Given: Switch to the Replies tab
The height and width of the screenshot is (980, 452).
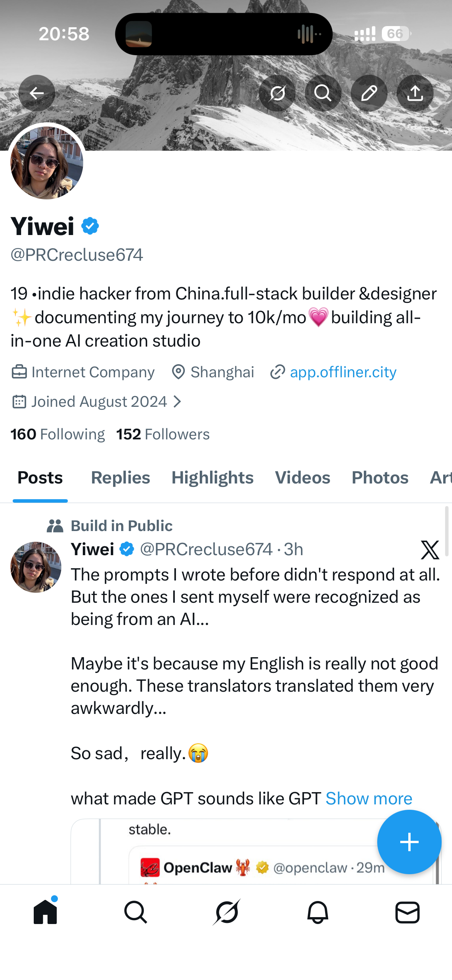Looking at the screenshot, I should (120, 478).
